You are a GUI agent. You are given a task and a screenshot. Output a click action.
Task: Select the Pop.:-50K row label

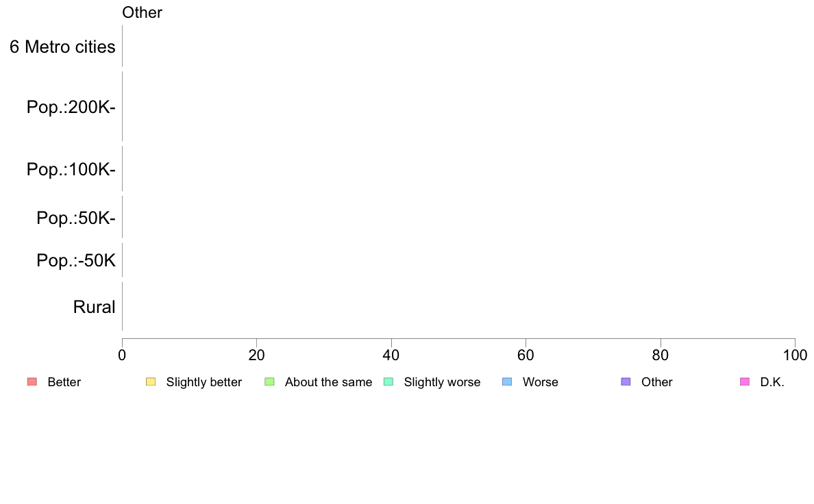coord(75,261)
